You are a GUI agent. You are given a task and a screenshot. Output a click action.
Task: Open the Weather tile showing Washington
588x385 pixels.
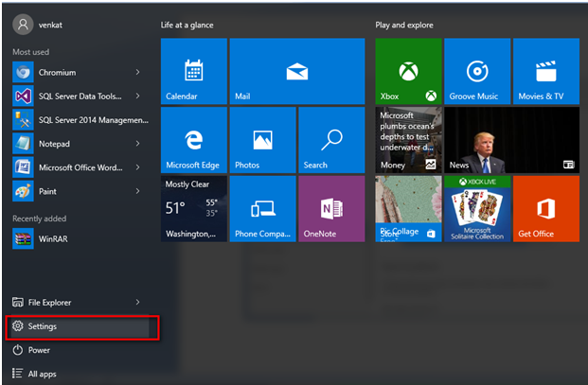194,209
